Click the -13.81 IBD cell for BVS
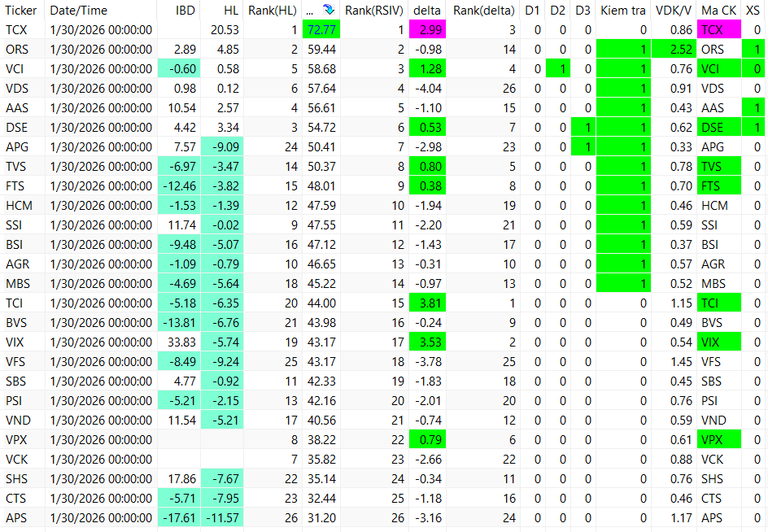768x532 pixels. click(179, 323)
